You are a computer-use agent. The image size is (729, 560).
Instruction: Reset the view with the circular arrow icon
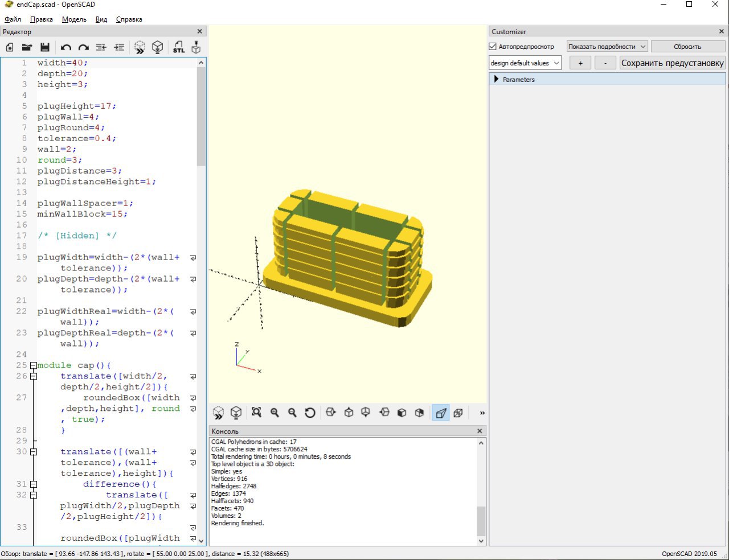pyautogui.click(x=310, y=413)
